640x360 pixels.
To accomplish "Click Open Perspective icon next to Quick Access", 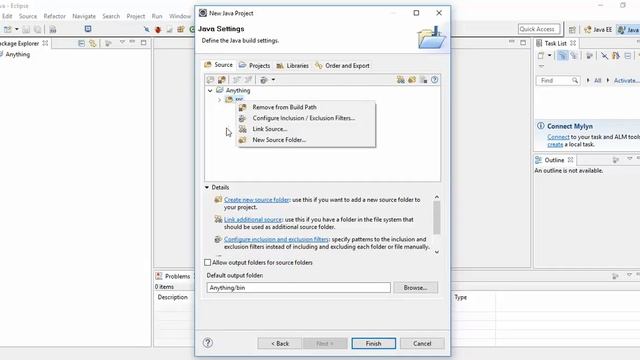I will (572, 29).
